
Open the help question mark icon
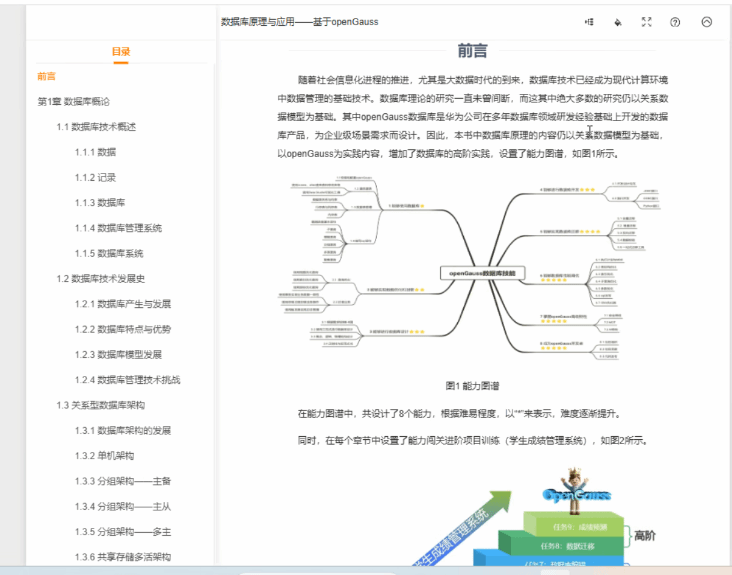coord(675,22)
